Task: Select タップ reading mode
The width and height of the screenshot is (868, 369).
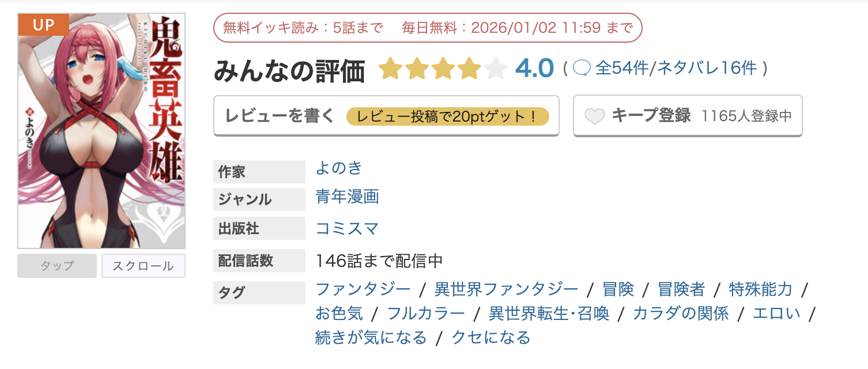Action: [x=57, y=266]
